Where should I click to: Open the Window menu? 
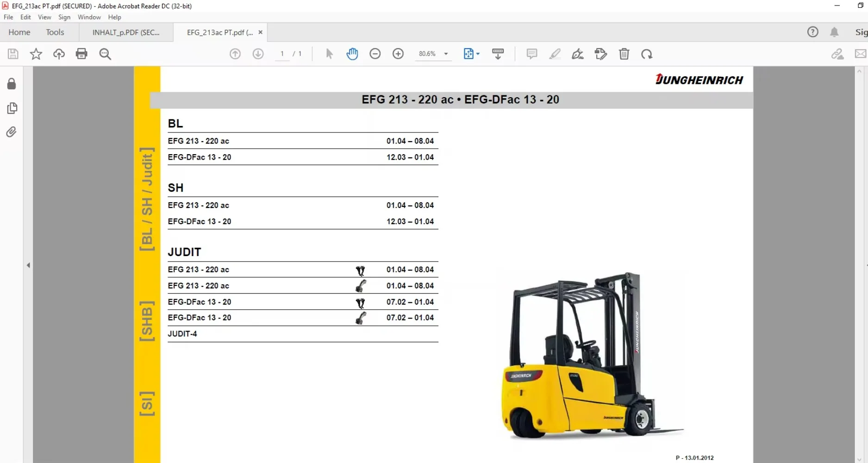(x=89, y=17)
